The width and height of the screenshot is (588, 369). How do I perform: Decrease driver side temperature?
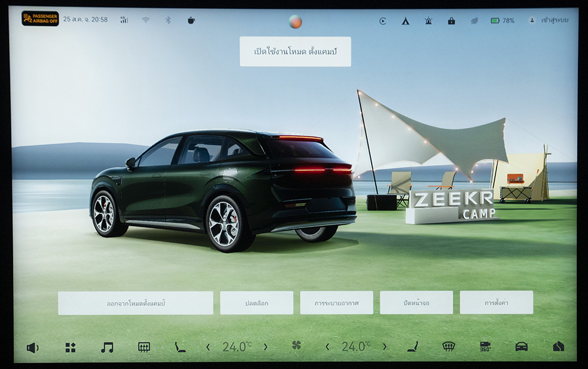pyautogui.click(x=208, y=347)
